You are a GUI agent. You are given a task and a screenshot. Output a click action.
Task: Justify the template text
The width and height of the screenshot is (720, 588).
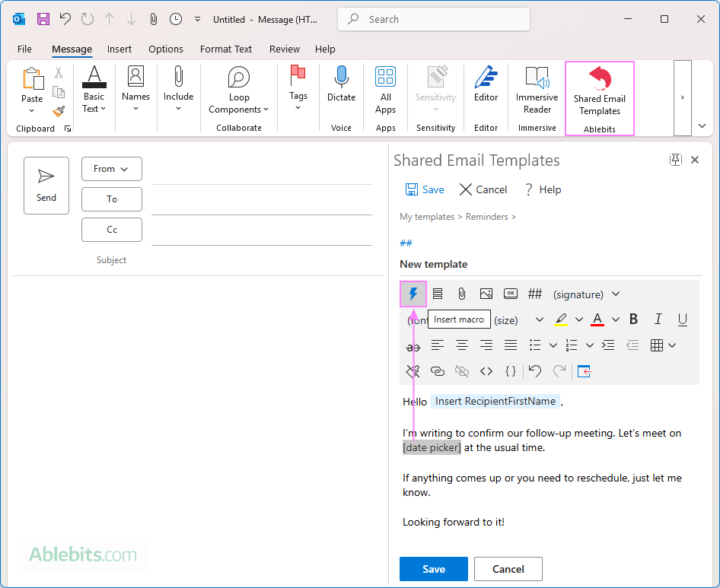[511, 345]
